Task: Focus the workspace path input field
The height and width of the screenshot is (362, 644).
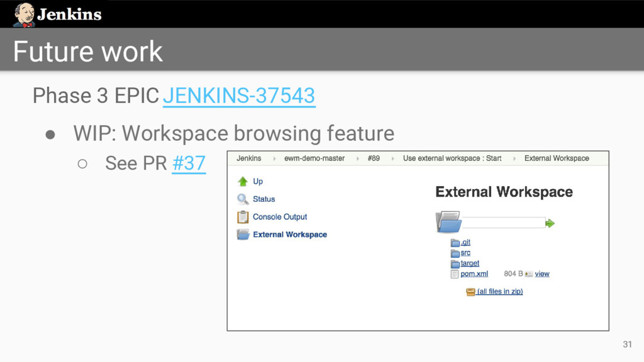Action: tap(504, 223)
